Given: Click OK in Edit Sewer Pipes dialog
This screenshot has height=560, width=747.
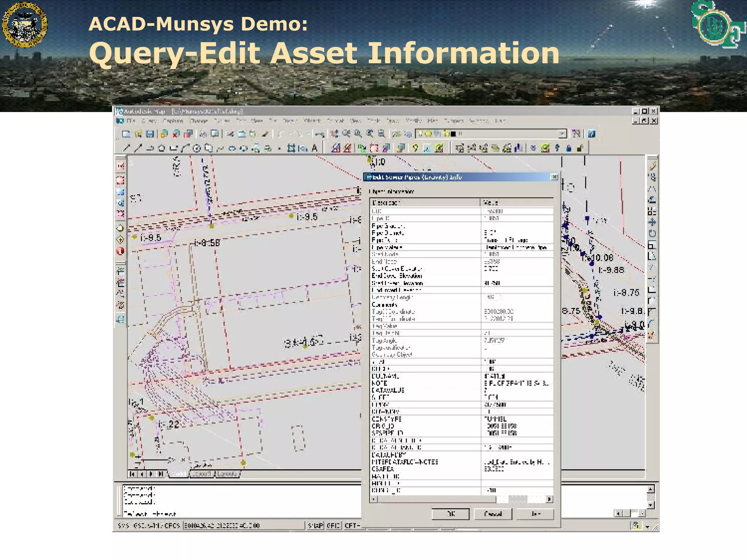Looking at the screenshot, I should [450, 514].
